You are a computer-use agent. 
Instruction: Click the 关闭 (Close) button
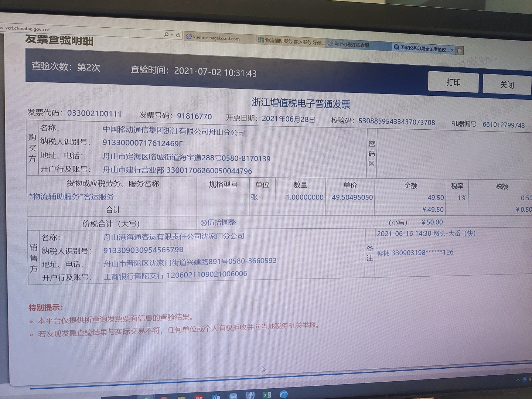pos(507,85)
